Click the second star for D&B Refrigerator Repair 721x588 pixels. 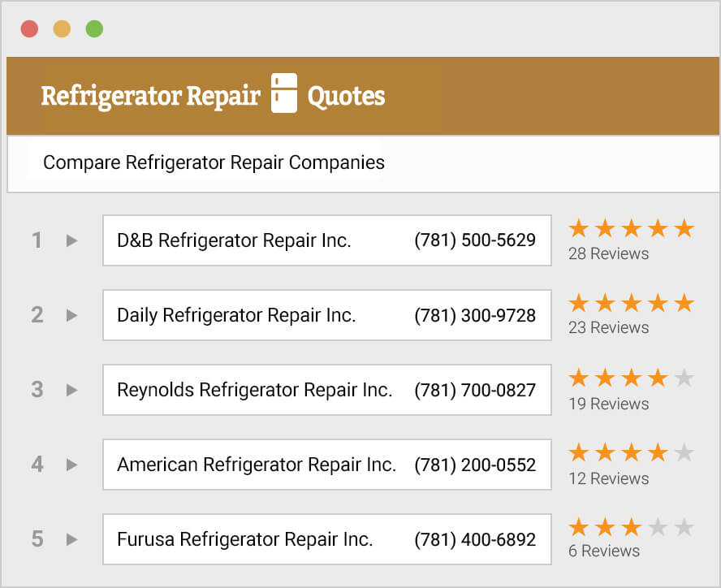tap(605, 228)
